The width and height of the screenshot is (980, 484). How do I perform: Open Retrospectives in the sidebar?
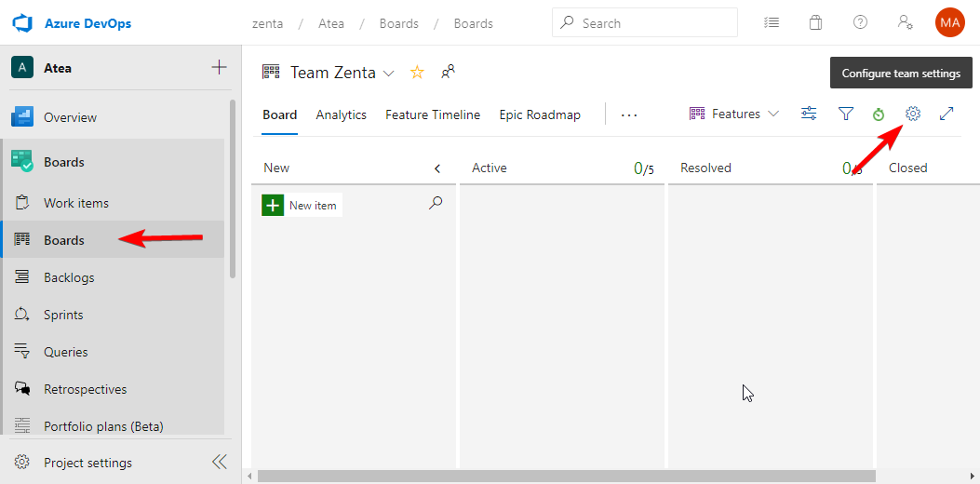pyautogui.click(x=112, y=389)
